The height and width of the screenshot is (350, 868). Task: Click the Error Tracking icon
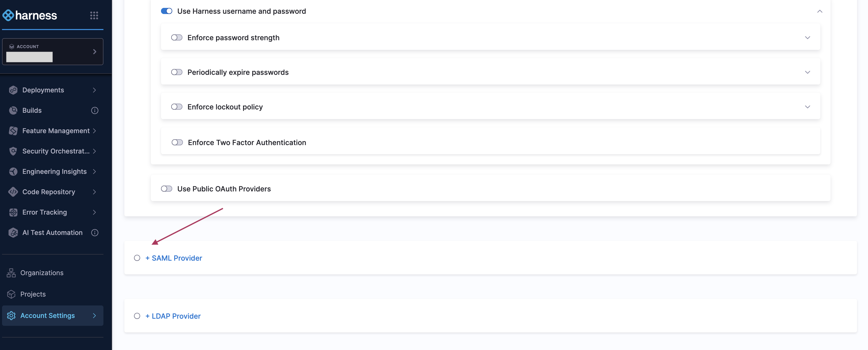tap(13, 212)
